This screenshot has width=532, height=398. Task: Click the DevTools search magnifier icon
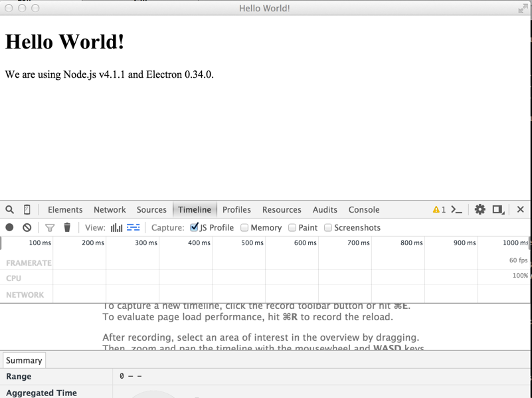pos(10,210)
